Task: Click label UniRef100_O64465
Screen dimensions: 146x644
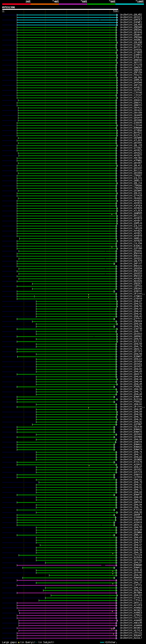Action: click(x=131, y=115)
